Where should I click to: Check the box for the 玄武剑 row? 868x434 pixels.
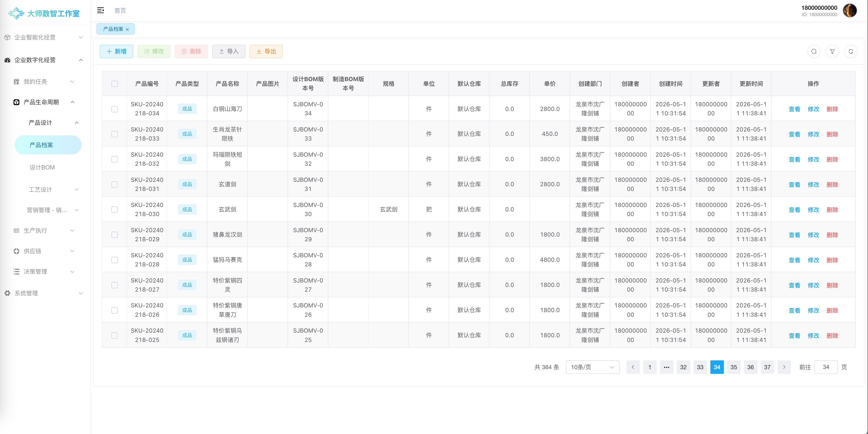click(x=115, y=209)
